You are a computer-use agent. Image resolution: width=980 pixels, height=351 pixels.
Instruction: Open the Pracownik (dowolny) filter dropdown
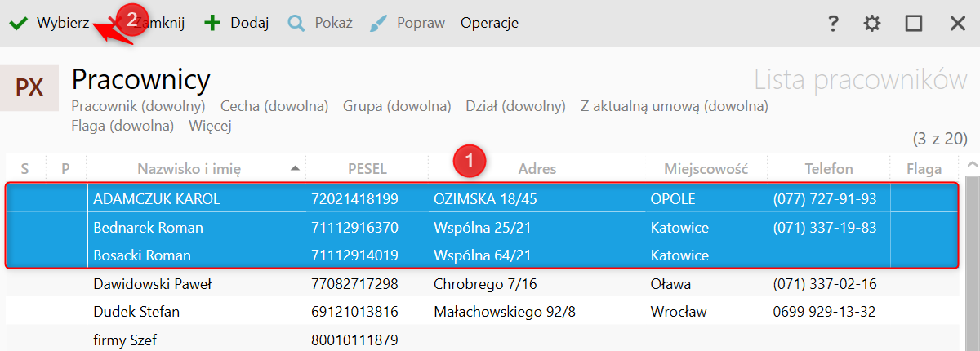point(138,105)
